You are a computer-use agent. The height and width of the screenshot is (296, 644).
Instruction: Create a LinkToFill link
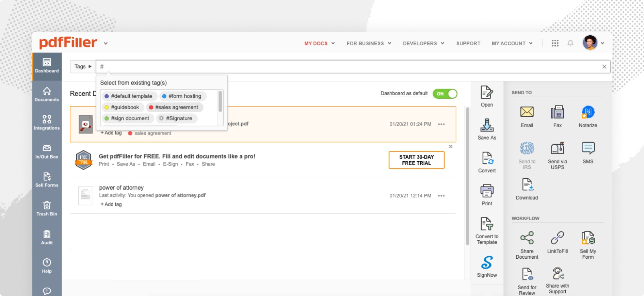tap(557, 243)
